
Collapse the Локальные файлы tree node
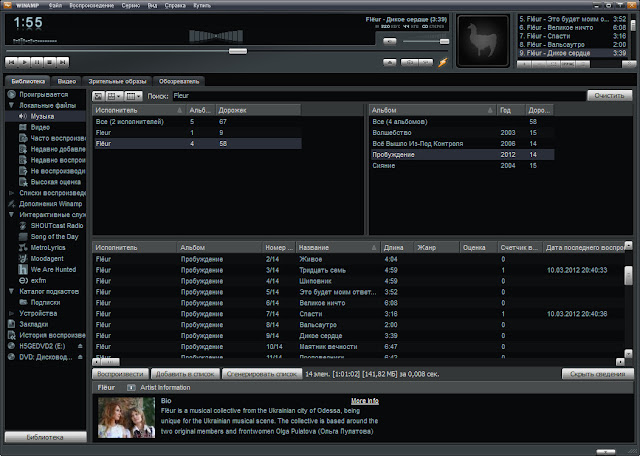tap(11, 105)
